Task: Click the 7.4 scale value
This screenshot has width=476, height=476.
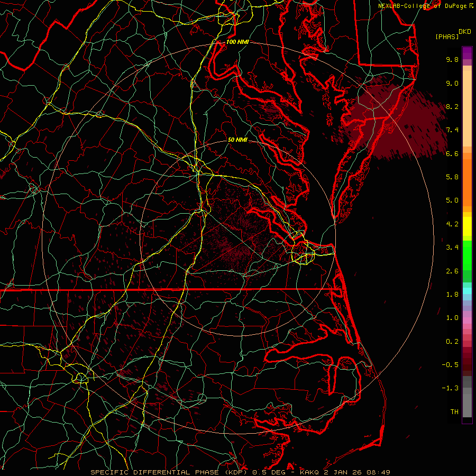Action: (x=452, y=130)
